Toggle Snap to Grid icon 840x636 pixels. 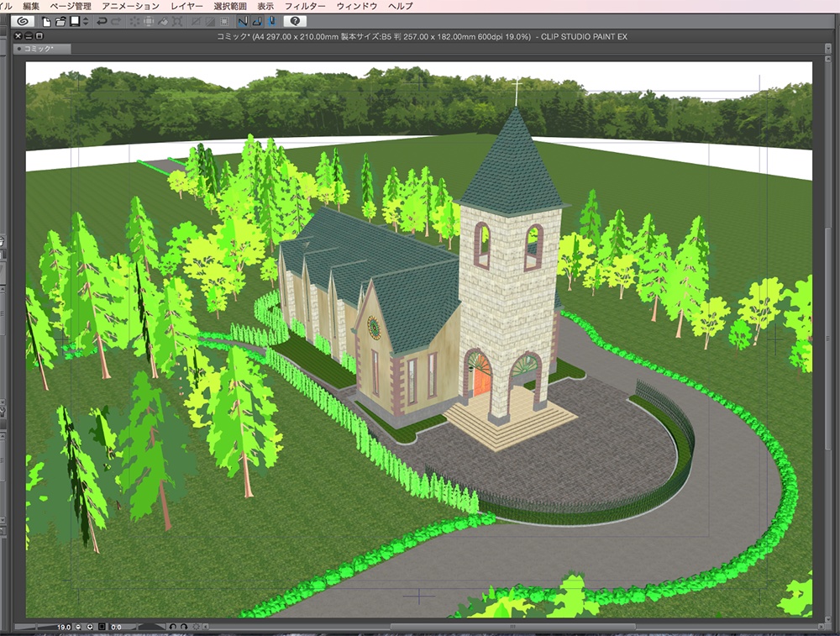(x=271, y=22)
